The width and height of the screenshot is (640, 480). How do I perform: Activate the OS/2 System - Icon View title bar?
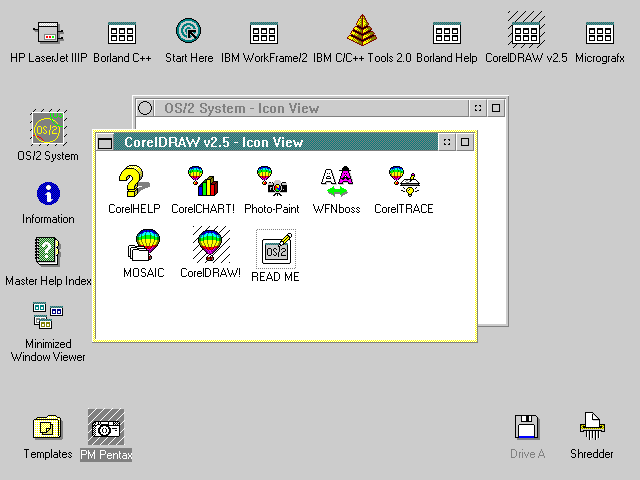pos(311,108)
